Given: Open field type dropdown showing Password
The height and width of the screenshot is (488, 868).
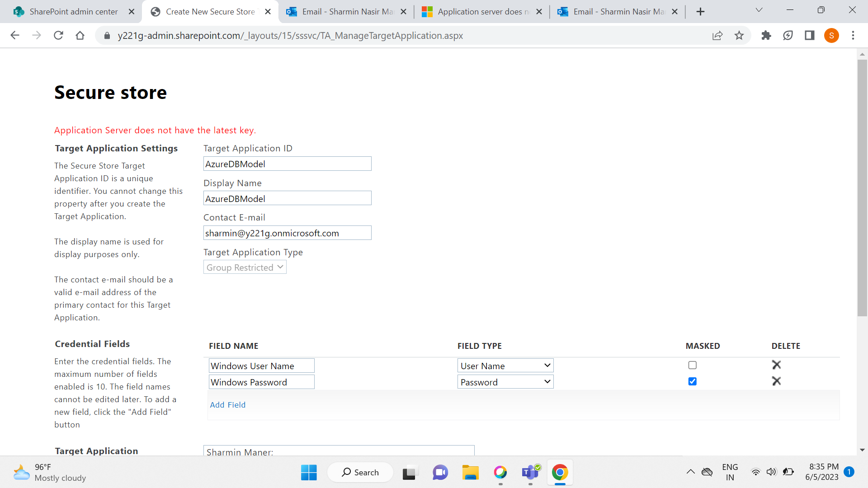Looking at the screenshot, I should coord(505,382).
